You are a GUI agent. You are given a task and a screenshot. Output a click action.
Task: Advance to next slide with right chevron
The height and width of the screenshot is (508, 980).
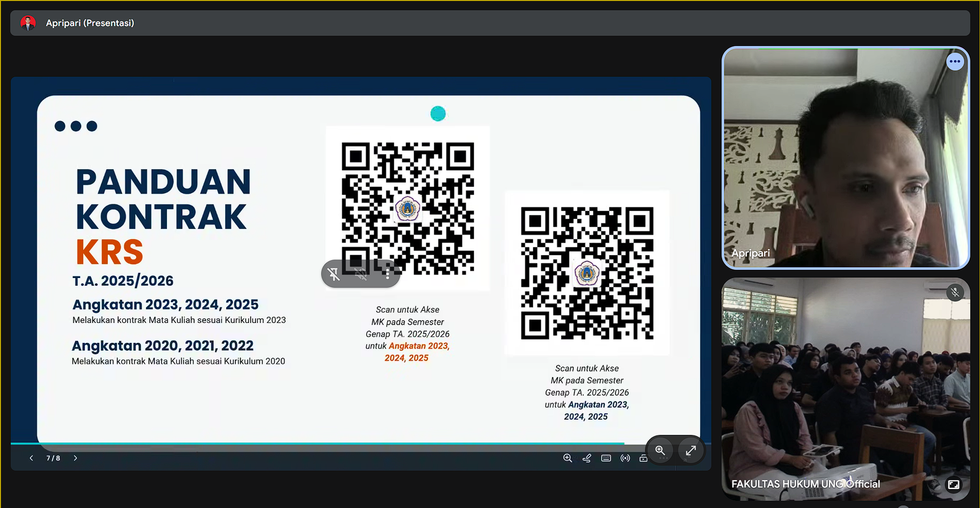(76, 458)
